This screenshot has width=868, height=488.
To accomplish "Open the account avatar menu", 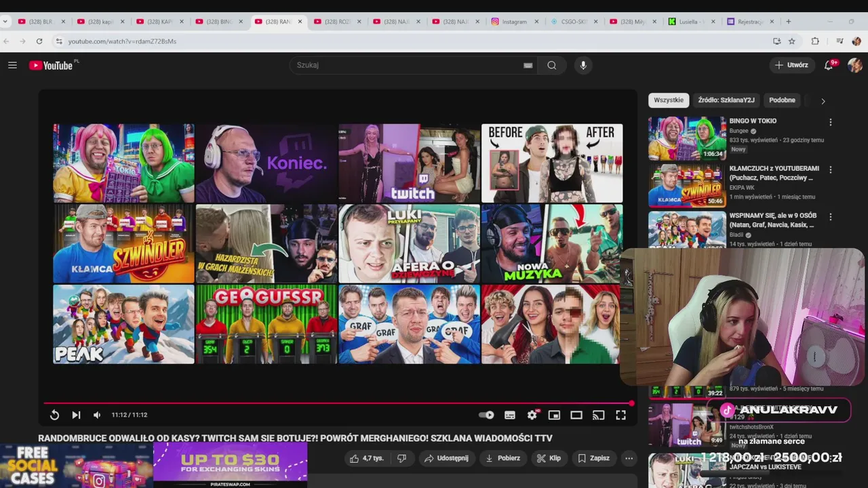I will (x=854, y=65).
